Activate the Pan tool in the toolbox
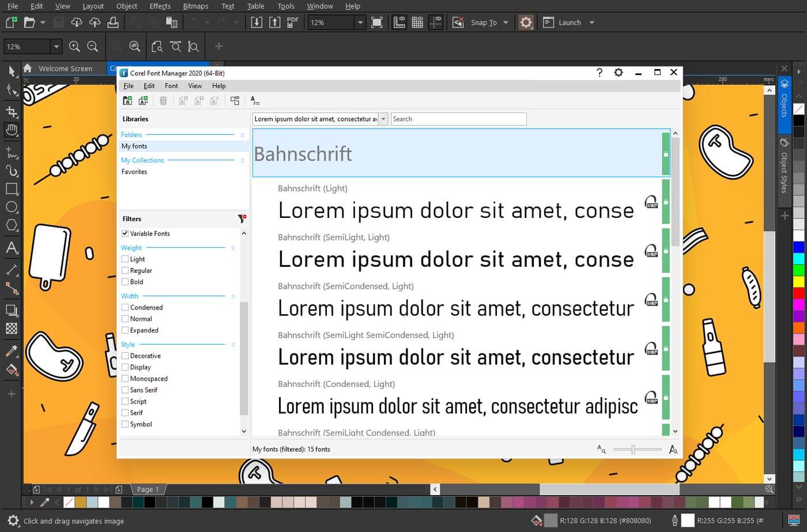The image size is (807, 532). tap(12, 130)
